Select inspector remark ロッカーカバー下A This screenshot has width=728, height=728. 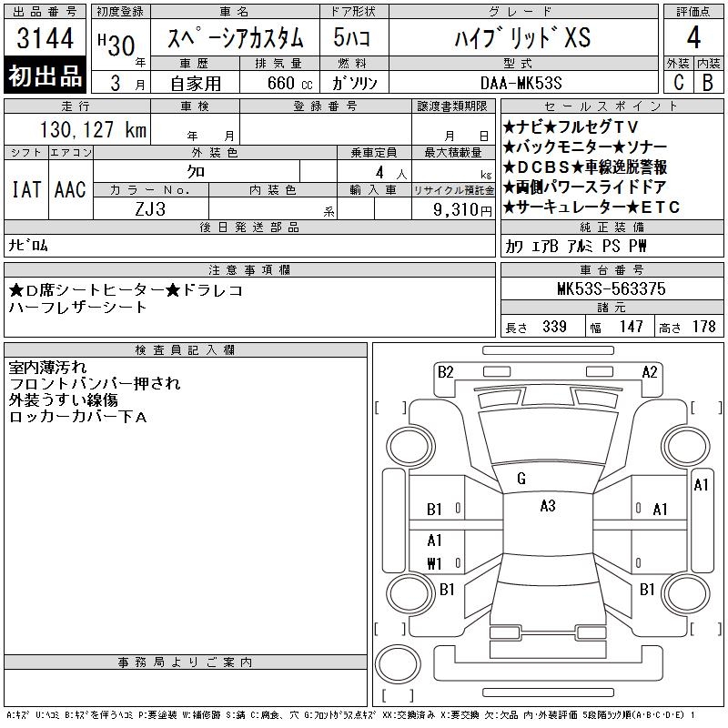[77, 417]
